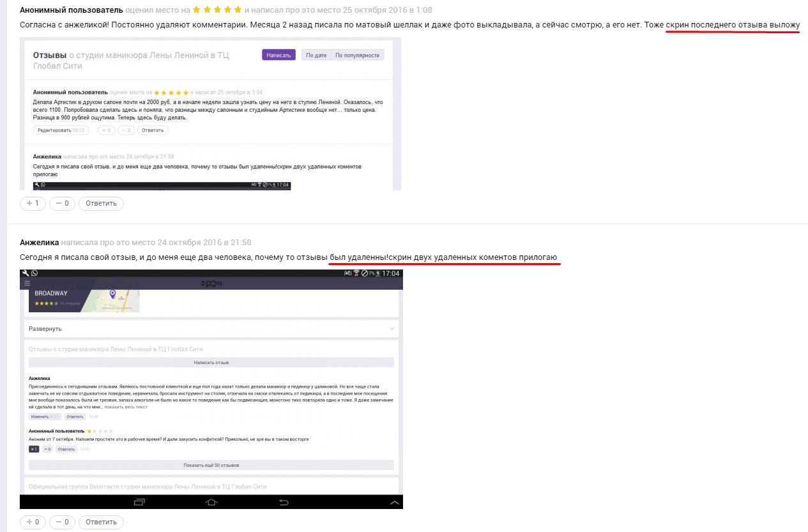Expand the Развернуть section chevron
This screenshot has width=808, height=532.
[x=392, y=329]
